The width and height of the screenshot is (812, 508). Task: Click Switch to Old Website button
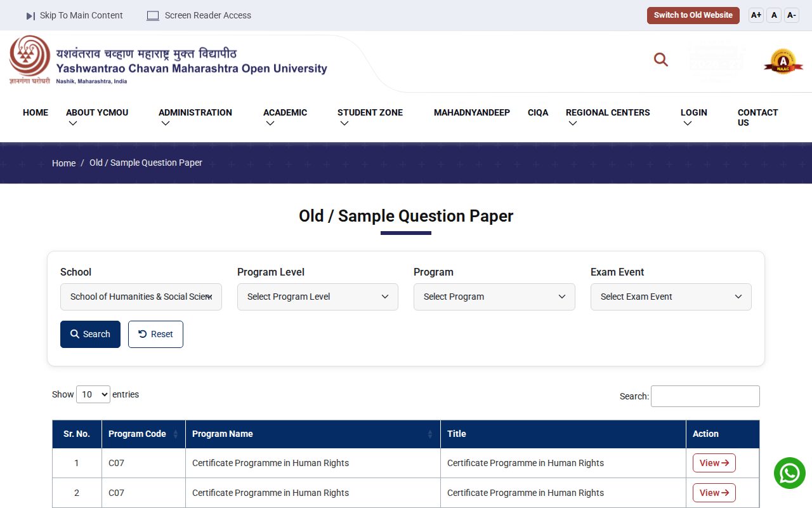[x=693, y=15]
